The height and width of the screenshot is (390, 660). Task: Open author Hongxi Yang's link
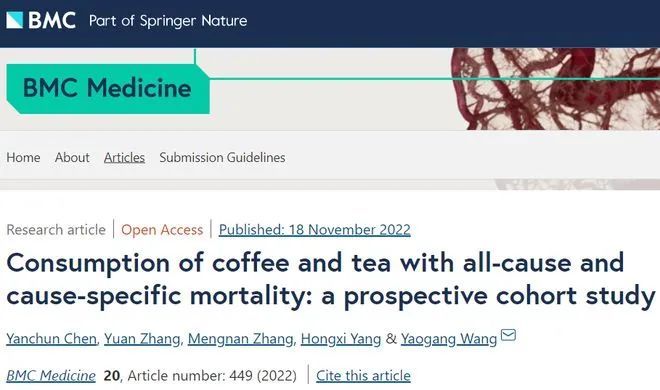click(341, 339)
